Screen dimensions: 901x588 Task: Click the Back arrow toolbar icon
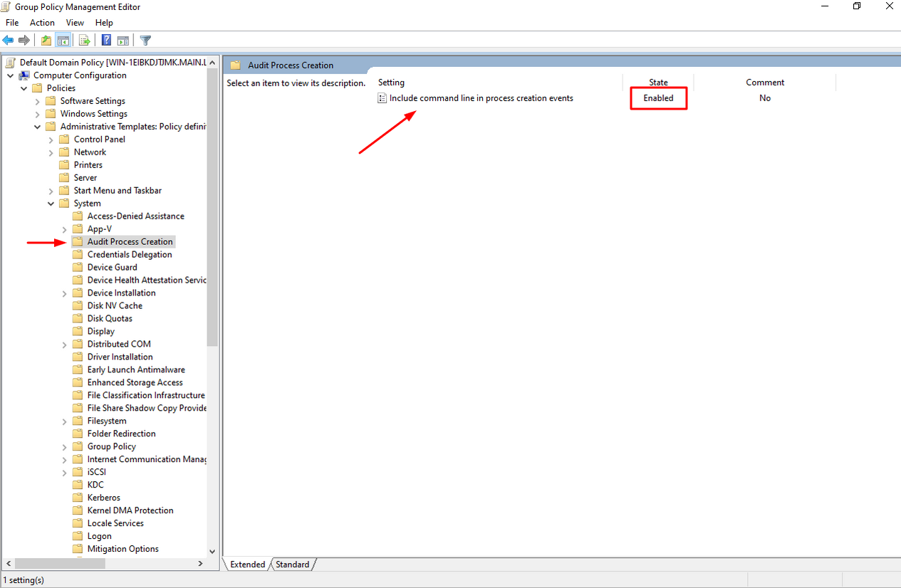pyautogui.click(x=9, y=41)
